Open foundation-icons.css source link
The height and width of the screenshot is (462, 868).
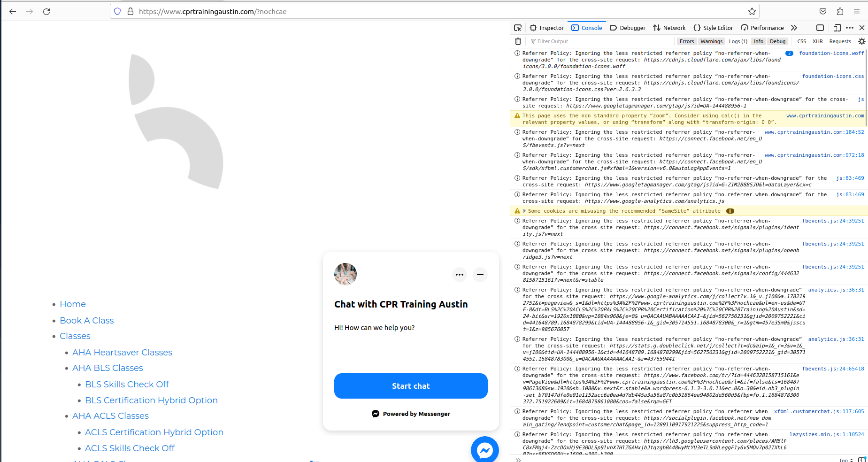(833, 77)
